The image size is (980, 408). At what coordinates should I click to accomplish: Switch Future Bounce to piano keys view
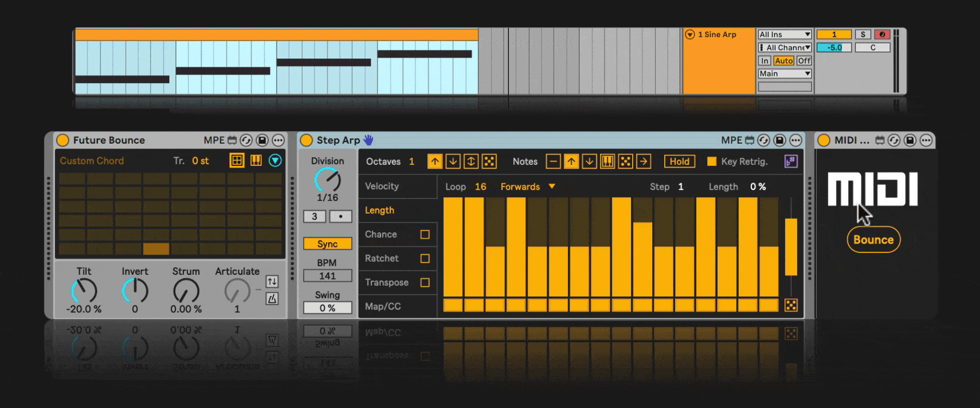pyautogui.click(x=256, y=160)
